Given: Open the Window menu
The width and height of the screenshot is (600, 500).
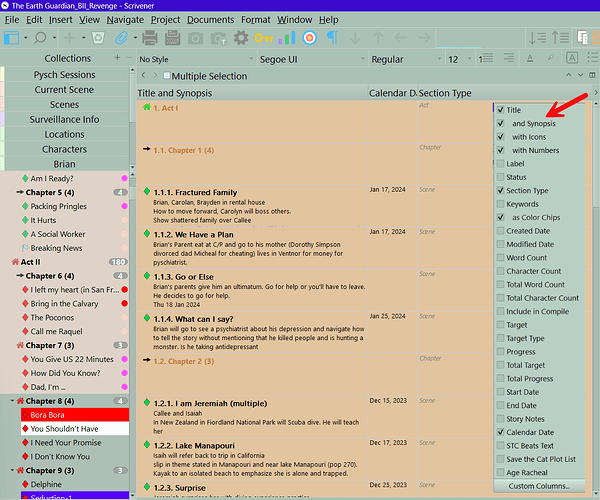Looking at the screenshot, I should 295,20.
